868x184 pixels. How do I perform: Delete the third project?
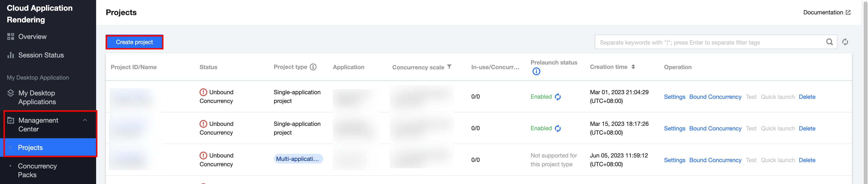click(807, 160)
